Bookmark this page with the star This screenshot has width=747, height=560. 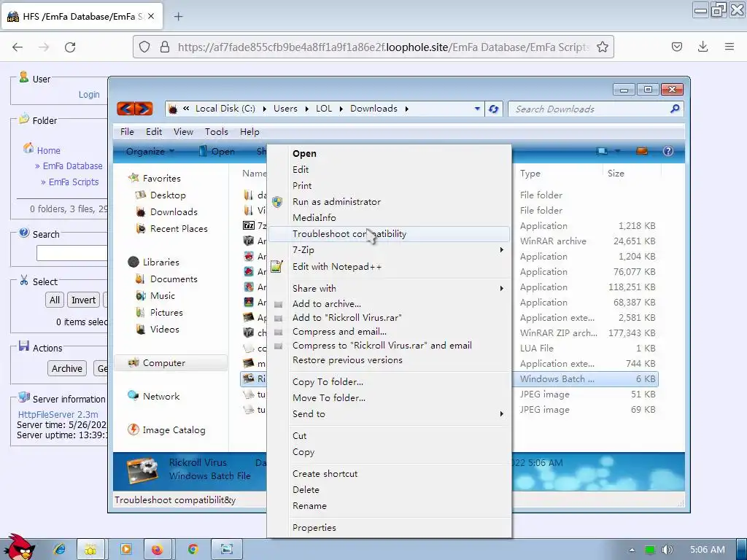(x=602, y=47)
